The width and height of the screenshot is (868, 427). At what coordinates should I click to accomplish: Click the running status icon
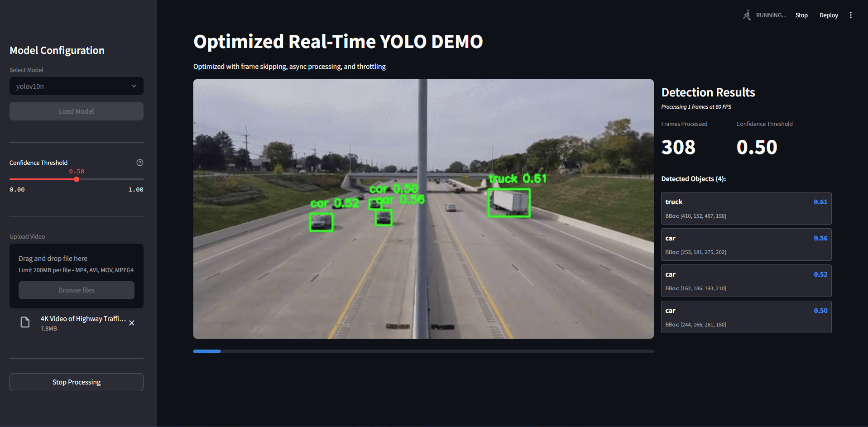pos(747,15)
